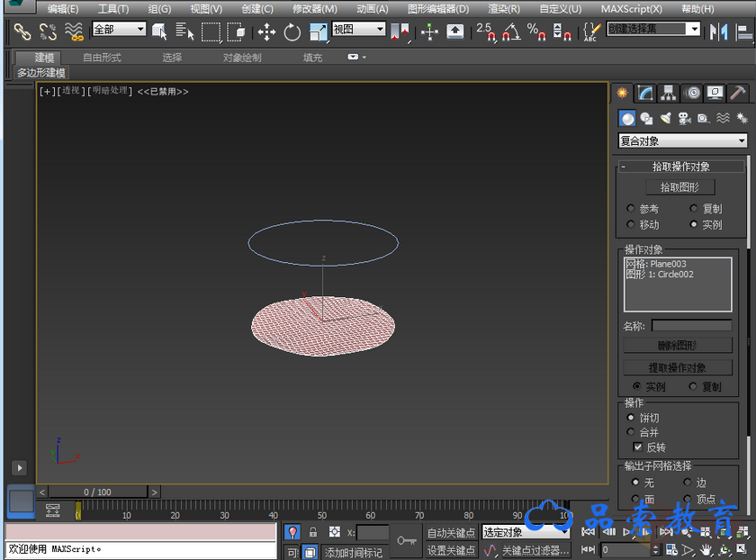Click the 拾取图形 button
Viewport: 756px width, 560px height.
(x=679, y=187)
